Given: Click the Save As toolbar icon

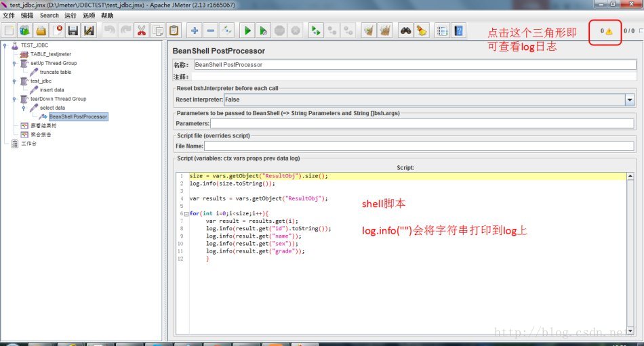Looking at the screenshot, I should point(89,30).
